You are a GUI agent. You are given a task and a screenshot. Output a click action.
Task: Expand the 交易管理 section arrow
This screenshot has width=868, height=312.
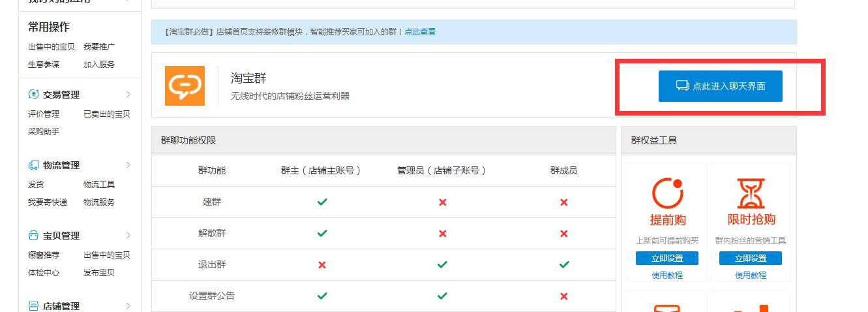tap(128, 95)
